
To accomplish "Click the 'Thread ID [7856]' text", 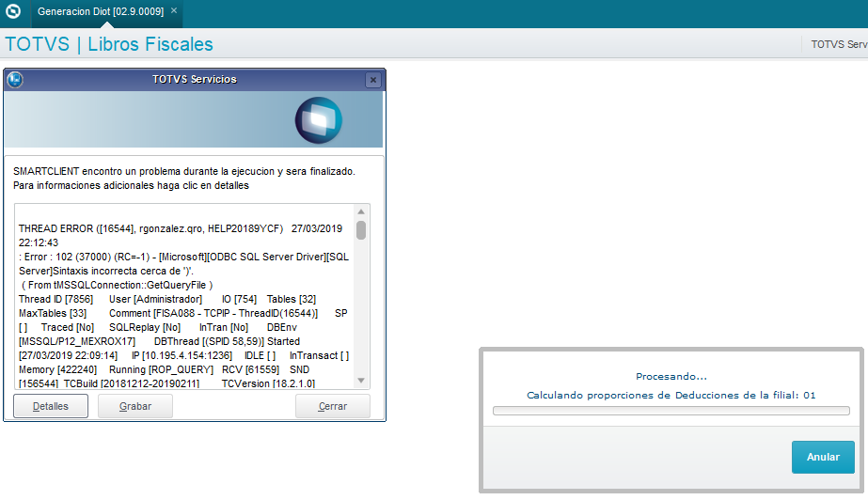I will click(55, 299).
